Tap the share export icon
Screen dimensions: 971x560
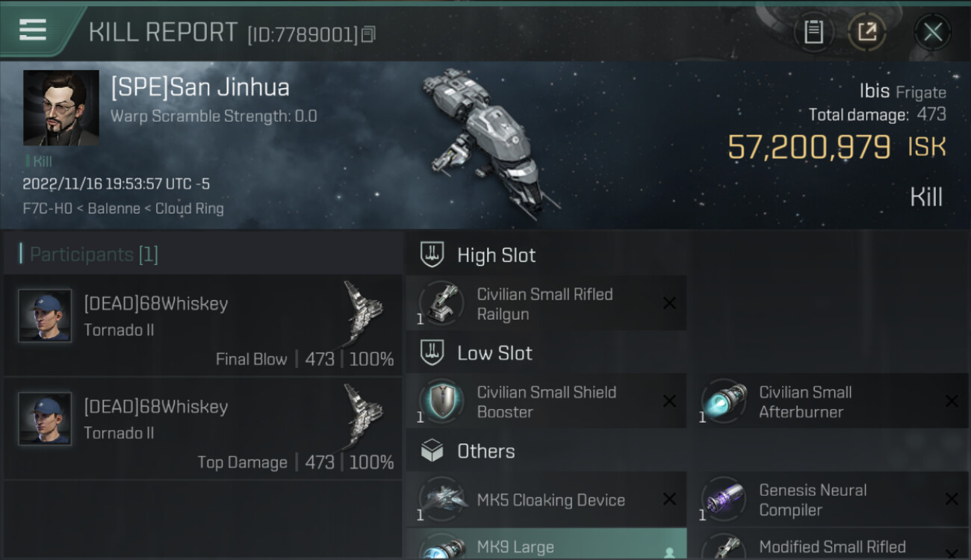[x=867, y=31]
